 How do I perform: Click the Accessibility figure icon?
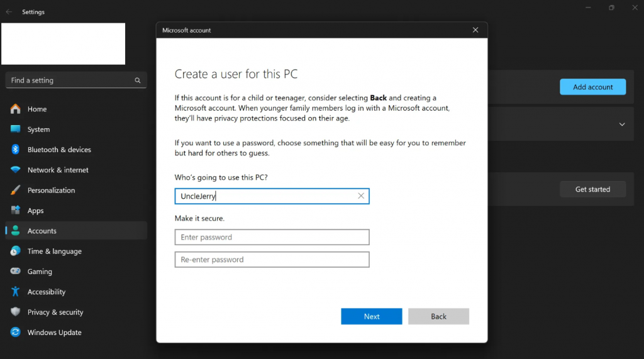coord(16,292)
